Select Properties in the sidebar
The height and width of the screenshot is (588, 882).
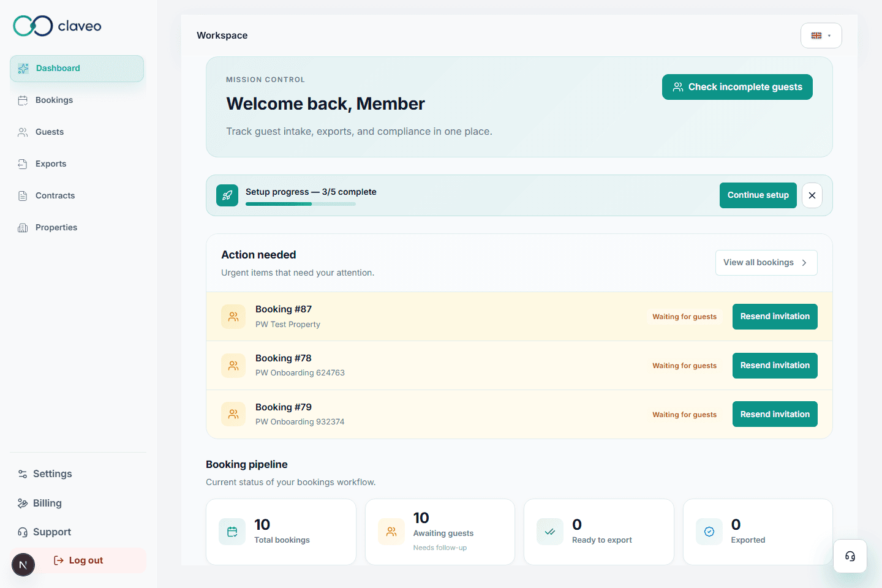pos(77,228)
